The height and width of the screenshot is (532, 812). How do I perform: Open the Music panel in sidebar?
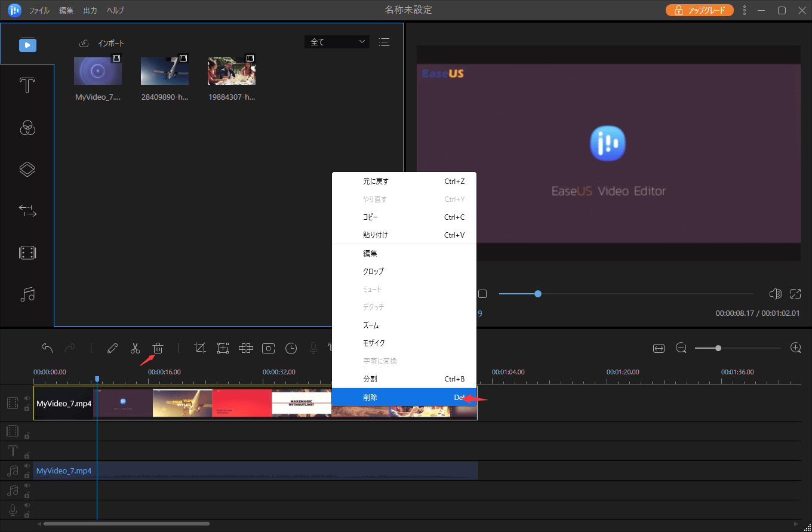pyautogui.click(x=27, y=294)
